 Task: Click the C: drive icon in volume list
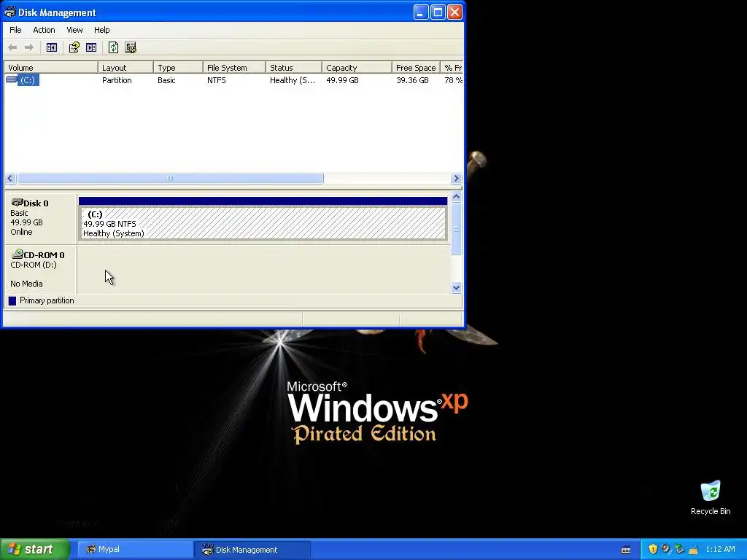[x=12, y=79]
